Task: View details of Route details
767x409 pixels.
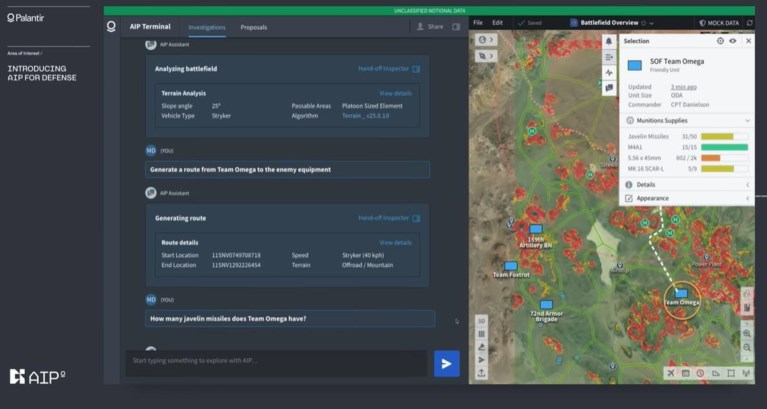Action: tap(395, 243)
